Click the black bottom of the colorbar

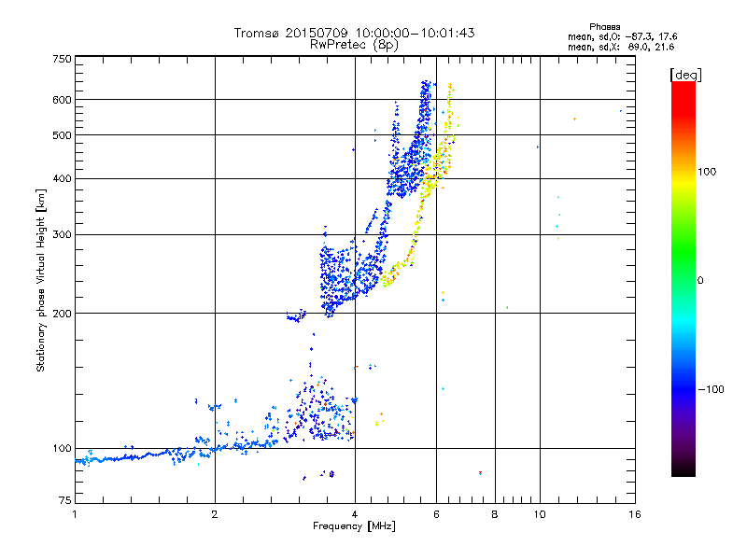click(x=684, y=470)
